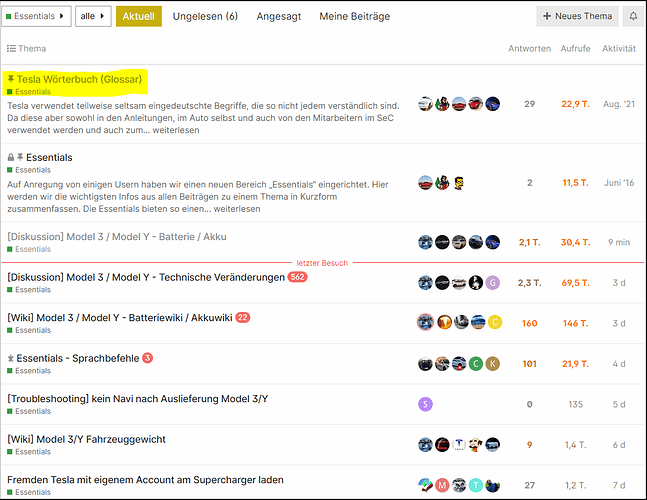Open the Tesla logo avatar in Fahrzeuggewicht row
647x500 pixels.
pyautogui.click(x=459, y=444)
